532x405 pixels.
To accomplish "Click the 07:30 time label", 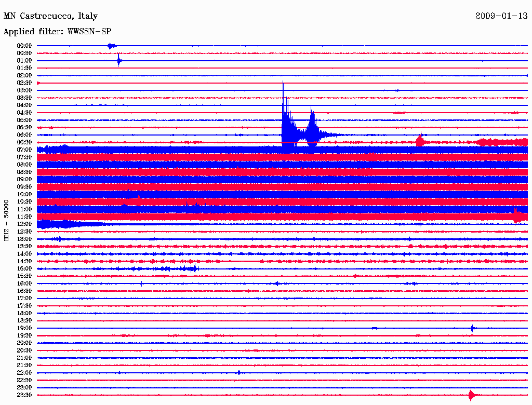I will pos(24,157).
